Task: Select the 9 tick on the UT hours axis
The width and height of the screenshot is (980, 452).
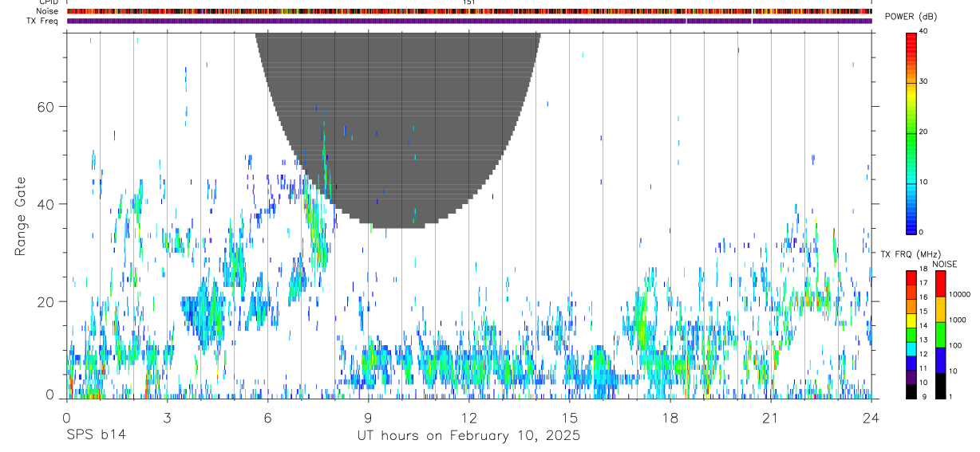Action: point(368,418)
